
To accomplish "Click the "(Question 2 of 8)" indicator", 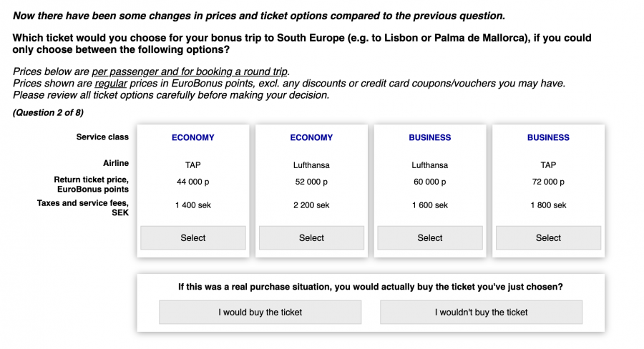I will [48, 112].
